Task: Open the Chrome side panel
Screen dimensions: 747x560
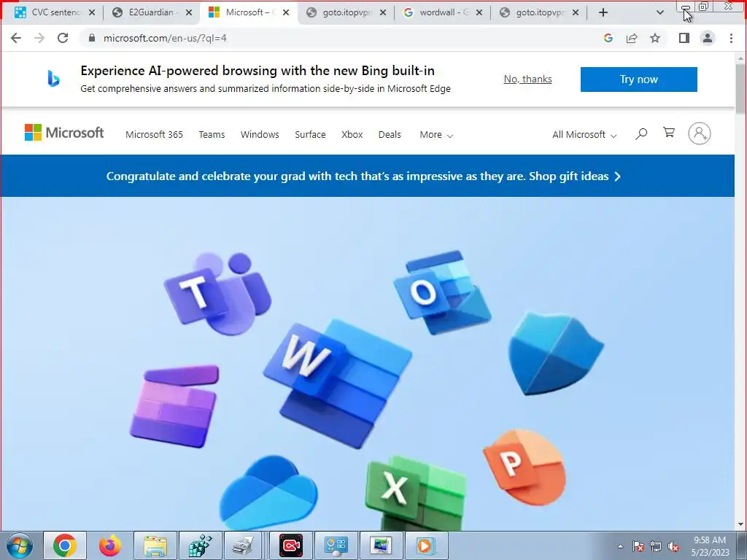Action: tap(684, 38)
